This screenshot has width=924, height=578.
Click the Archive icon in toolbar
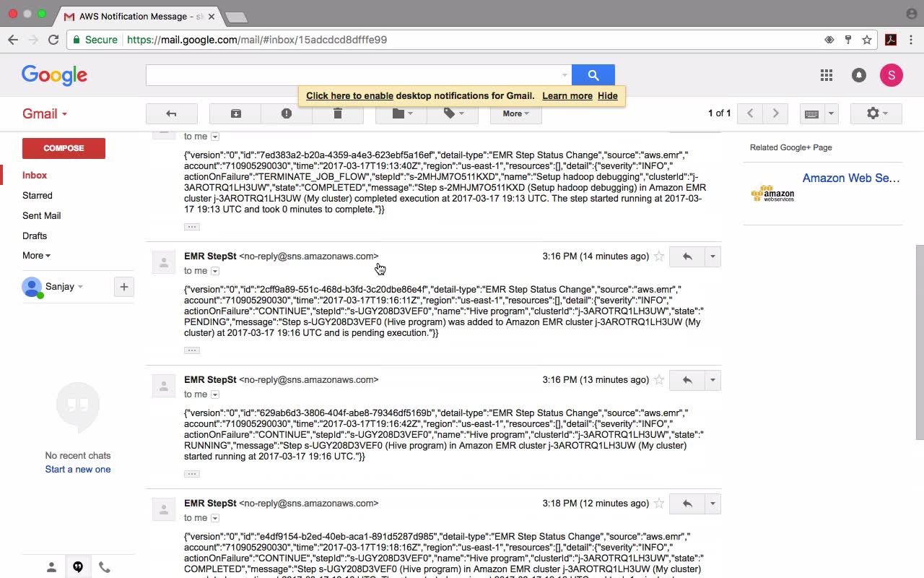pyautogui.click(x=235, y=113)
